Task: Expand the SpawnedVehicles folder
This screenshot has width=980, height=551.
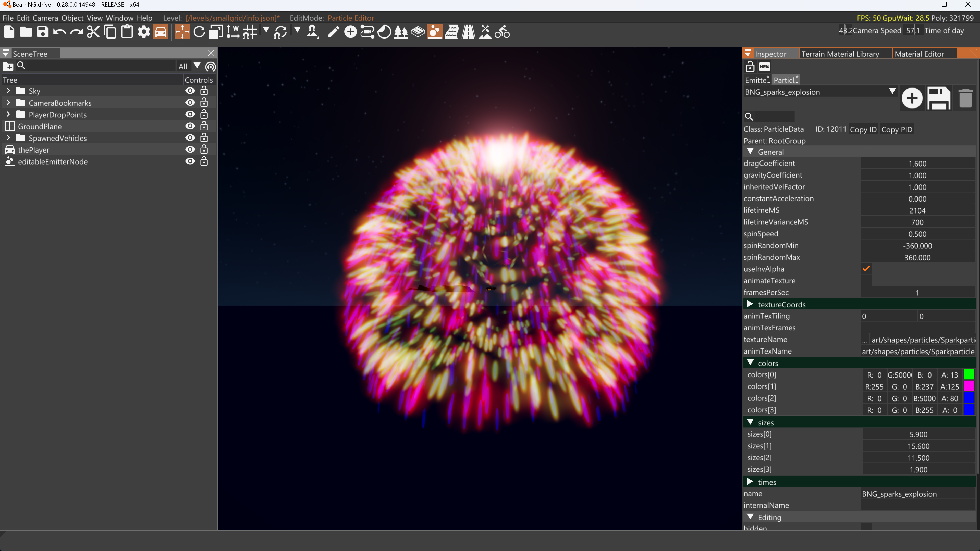Action: 8,138
